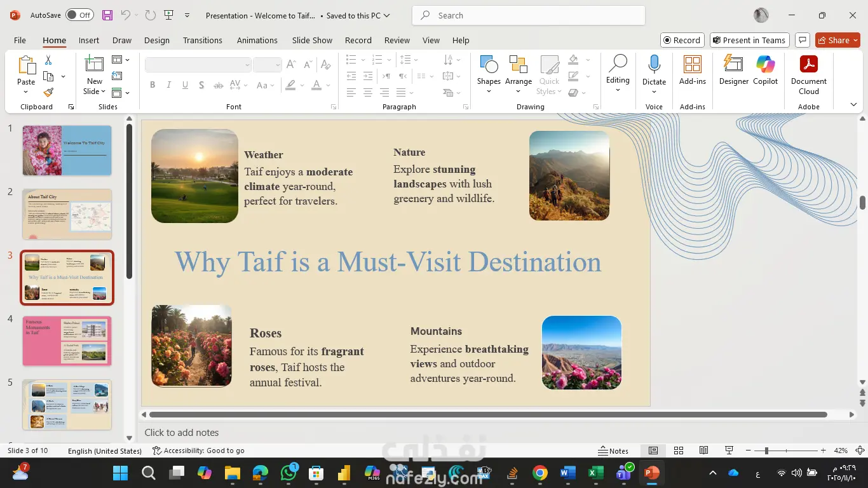Screen dimensions: 868x488
Task: Click the Save icon in title bar
Action: pos(107,15)
